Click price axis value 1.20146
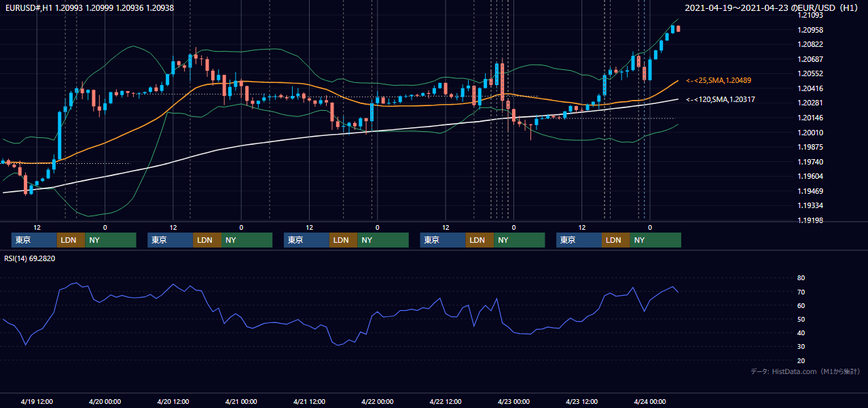This screenshot has width=868, height=408. click(x=810, y=118)
